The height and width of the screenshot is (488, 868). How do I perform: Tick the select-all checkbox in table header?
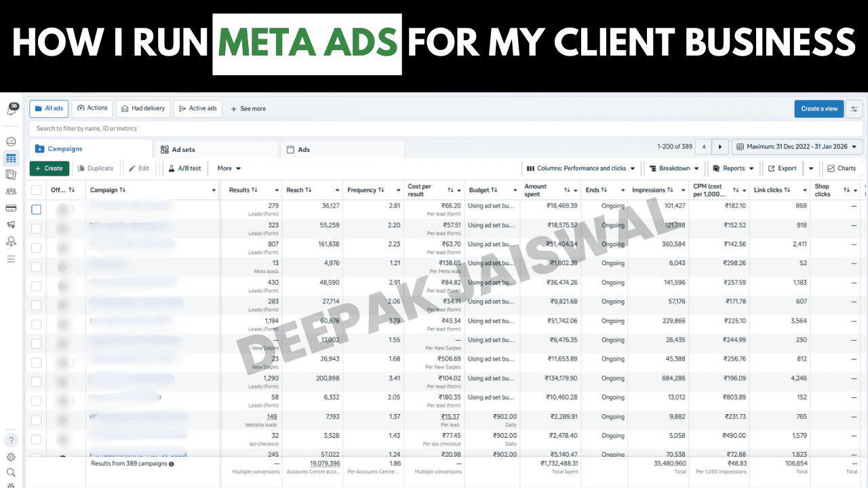pos(37,190)
